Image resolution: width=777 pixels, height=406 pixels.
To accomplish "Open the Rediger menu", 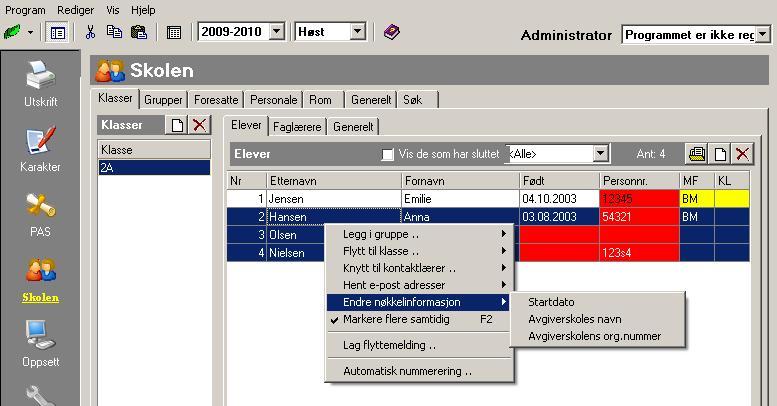I will coord(75,10).
